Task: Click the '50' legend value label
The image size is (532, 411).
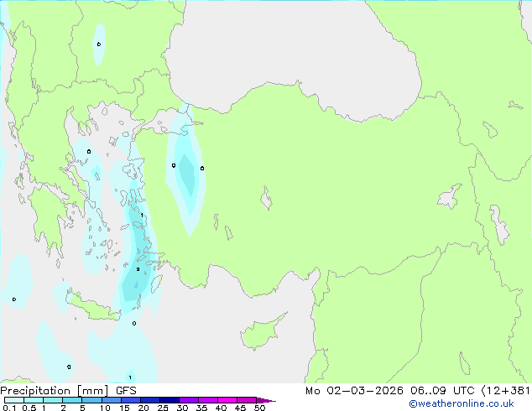Action: pos(259,408)
